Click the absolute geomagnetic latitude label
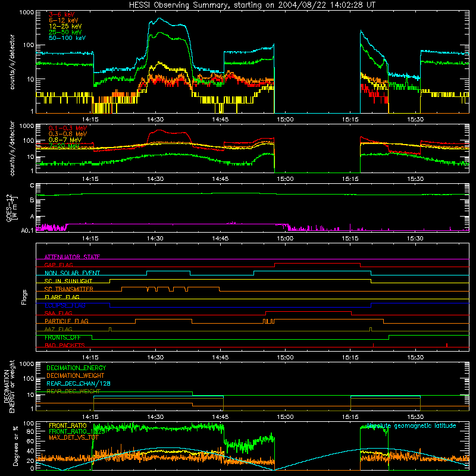This screenshot has height=476, width=476. pyautogui.click(x=411, y=425)
